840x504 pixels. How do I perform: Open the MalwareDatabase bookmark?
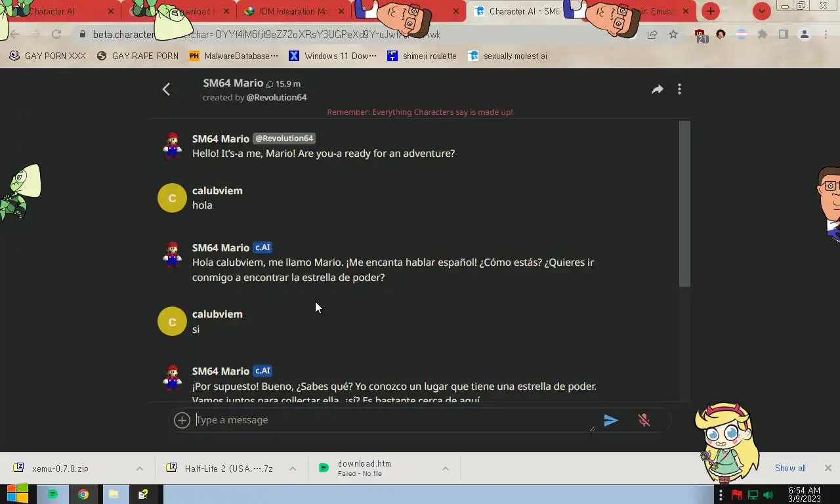point(234,56)
